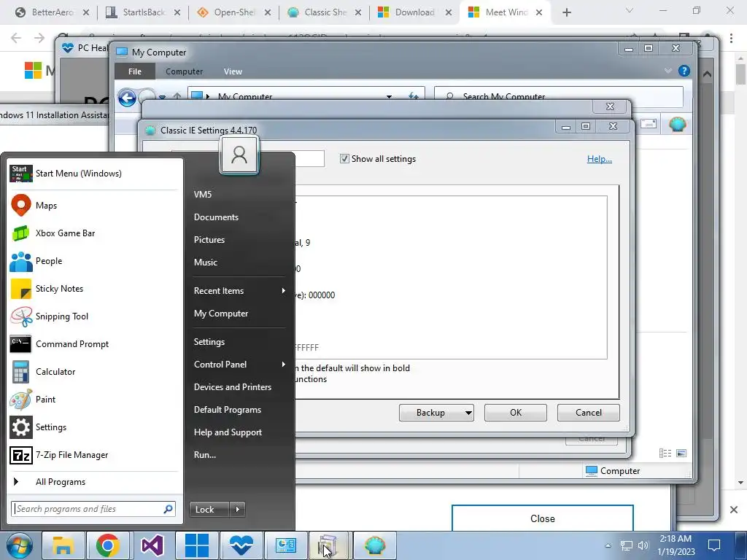Switch to the Computer ribbon tab
This screenshot has height=560, width=747.
click(184, 71)
